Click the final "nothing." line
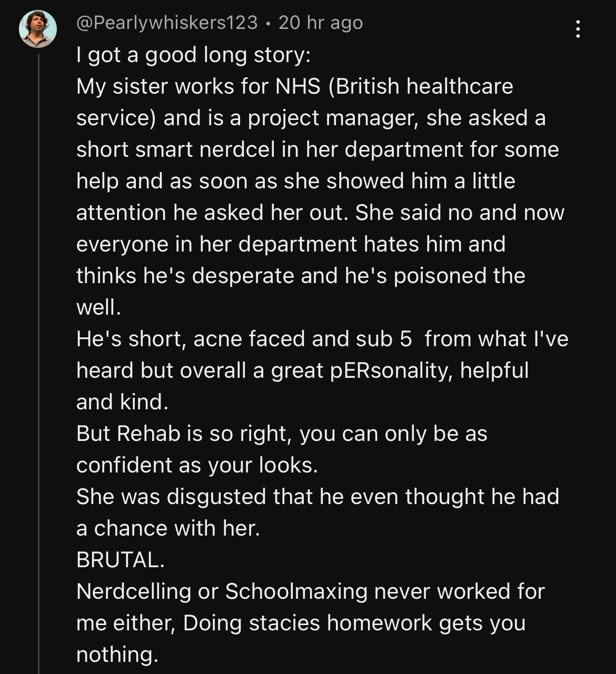Screen dimensions: 616x674 pos(117,655)
